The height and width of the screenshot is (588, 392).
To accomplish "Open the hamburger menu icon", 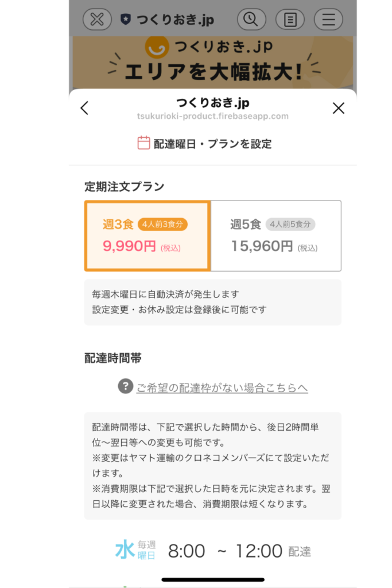I will pos(328,19).
